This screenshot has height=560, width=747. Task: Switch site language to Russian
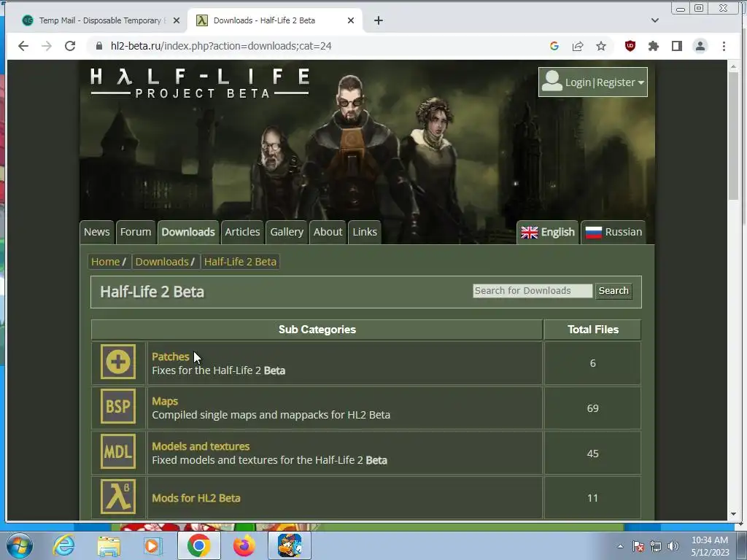click(x=614, y=232)
